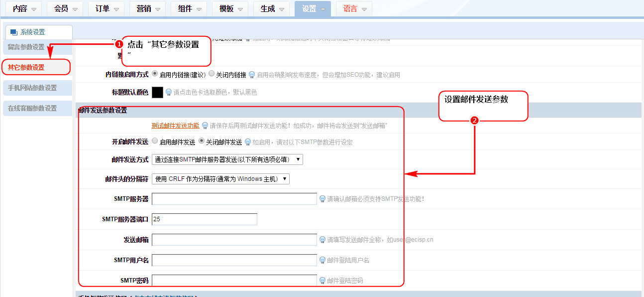The width and height of the screenshot is (644, 297).
Task: Pick the black 标题默认颜色 color swatch
Action: (157, 92)
